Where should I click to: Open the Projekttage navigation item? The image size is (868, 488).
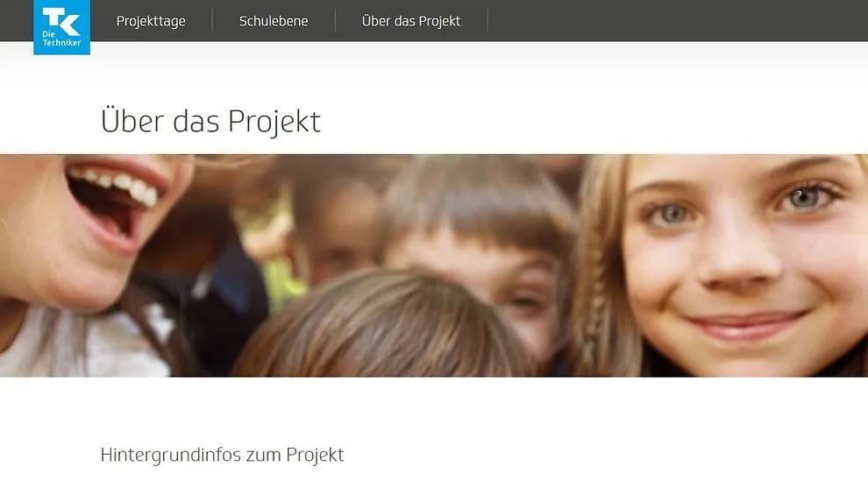(151, 21)
